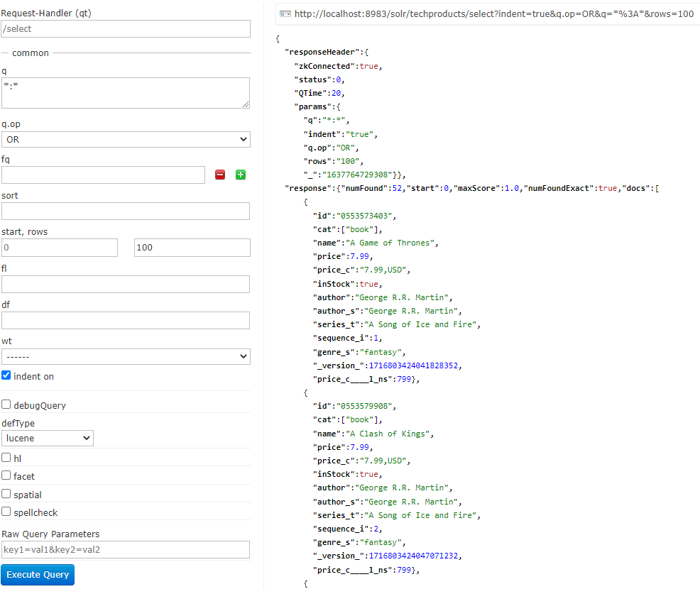
Task: Click the URL icon beside the query link
Action: click(x=285, y=13)
